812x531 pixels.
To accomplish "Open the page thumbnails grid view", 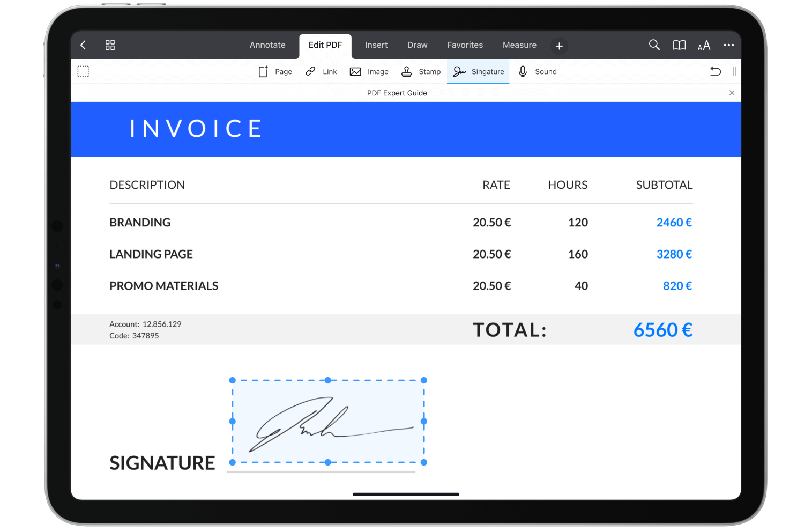I will [x=110, y=45].
